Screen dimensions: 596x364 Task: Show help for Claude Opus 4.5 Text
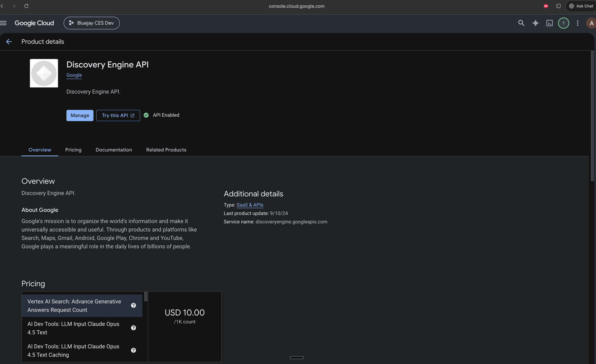(x=134, y=328)
